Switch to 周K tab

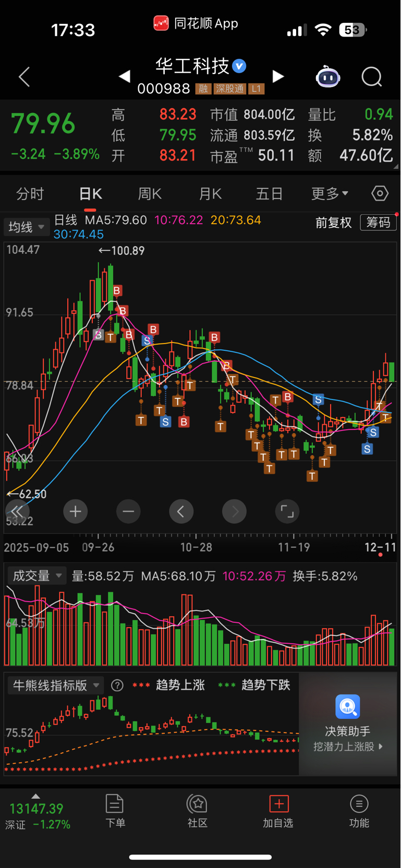pyautogui.click(x=150, y=194)
